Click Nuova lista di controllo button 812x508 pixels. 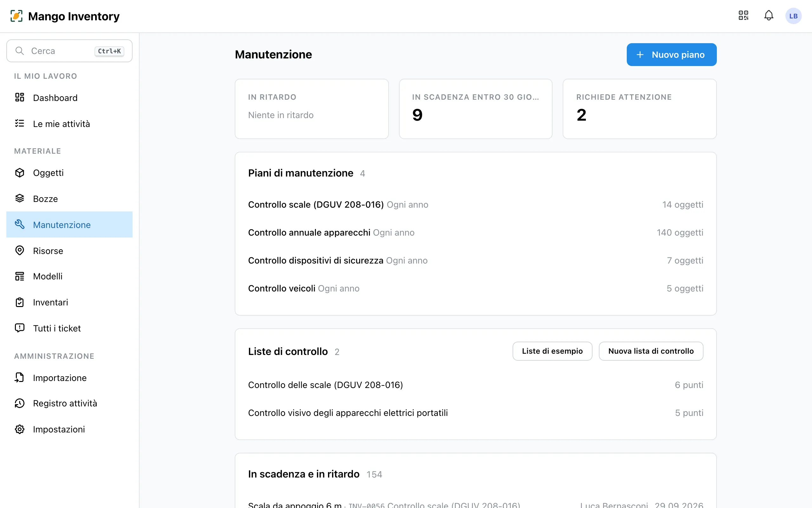point(651,351)
